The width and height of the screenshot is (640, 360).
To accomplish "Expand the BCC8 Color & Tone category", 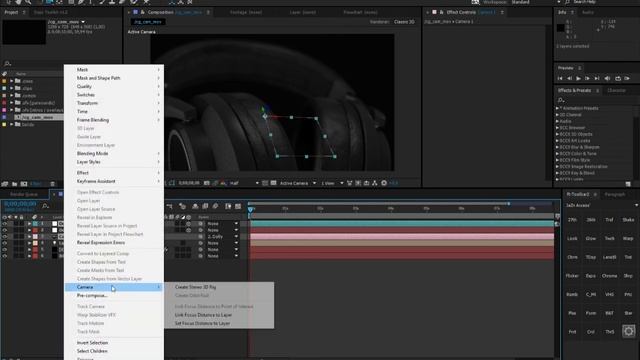I will pos(557,153).
